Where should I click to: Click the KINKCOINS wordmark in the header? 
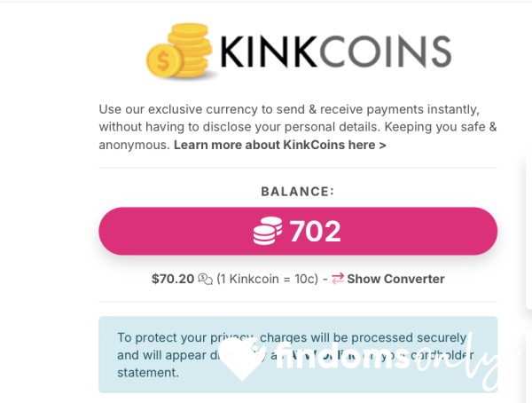coord(335,51)
